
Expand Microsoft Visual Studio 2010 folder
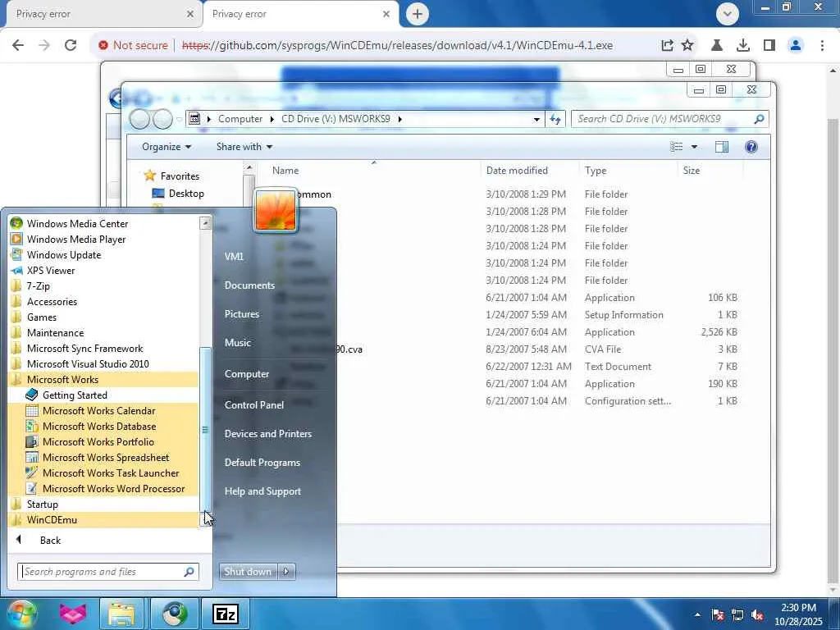(x=88, y=363)
